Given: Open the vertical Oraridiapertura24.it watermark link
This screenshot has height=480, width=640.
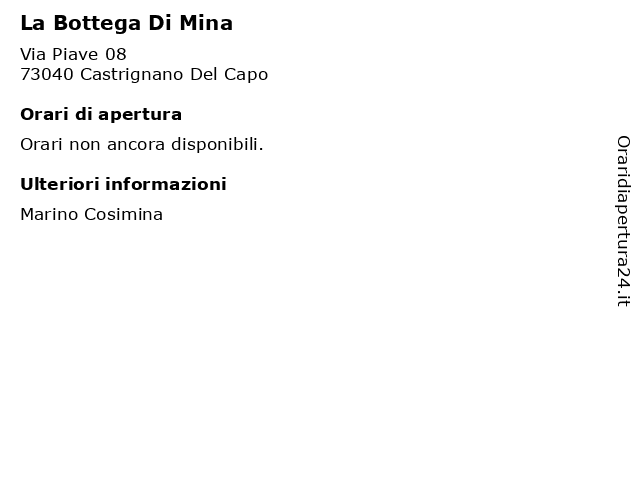Looking at the screenshot, I should tap(623, 221).
